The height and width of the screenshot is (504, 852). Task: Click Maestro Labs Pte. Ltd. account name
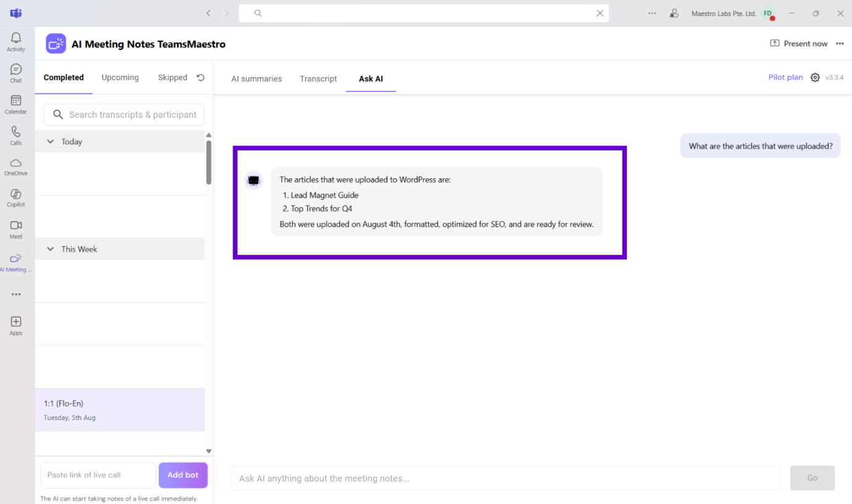tap(724, 14)
